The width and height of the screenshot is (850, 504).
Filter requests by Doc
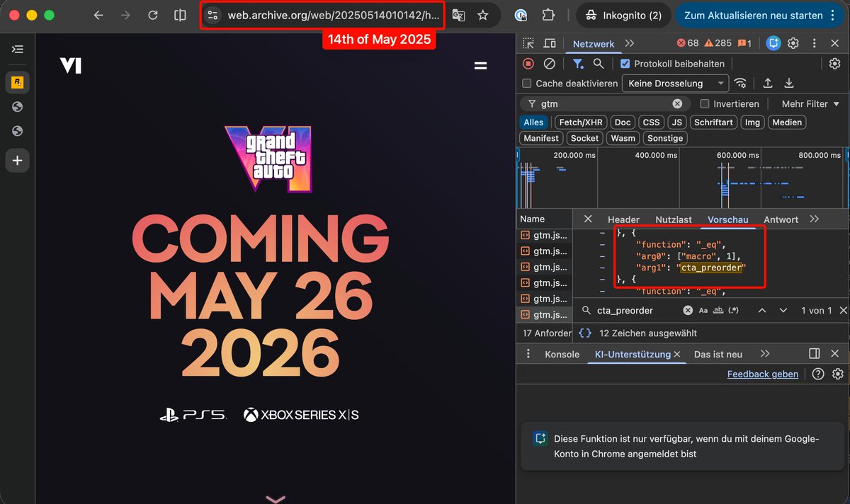click(623, 122)
